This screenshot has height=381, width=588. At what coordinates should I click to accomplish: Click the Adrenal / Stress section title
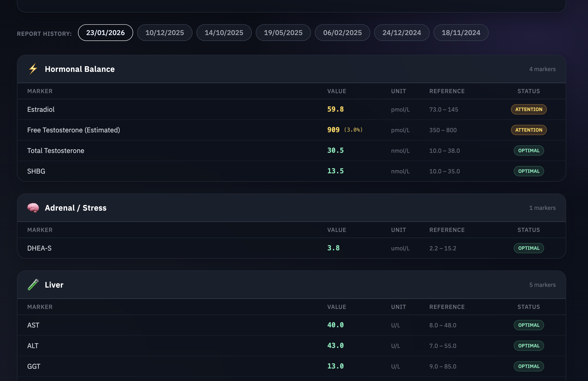76,208
